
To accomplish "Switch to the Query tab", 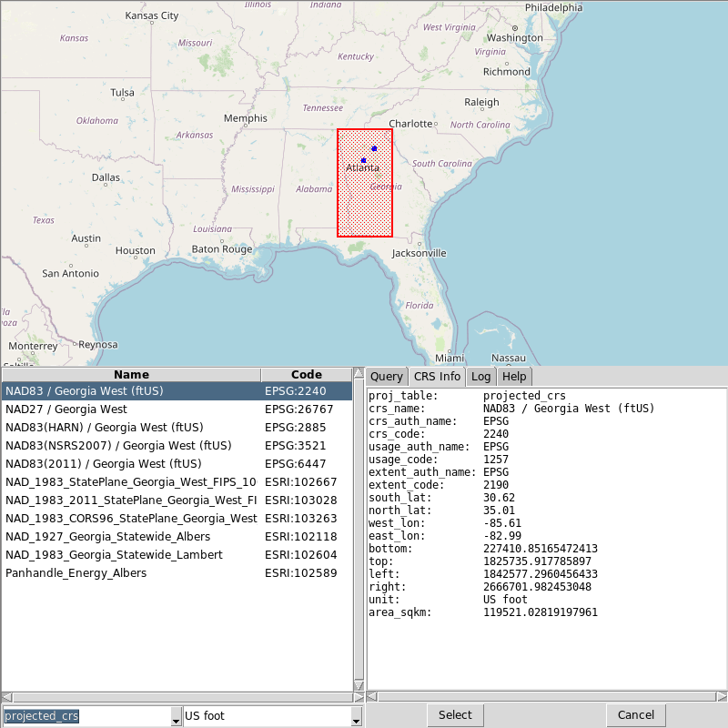I will [x=386, y=377].
